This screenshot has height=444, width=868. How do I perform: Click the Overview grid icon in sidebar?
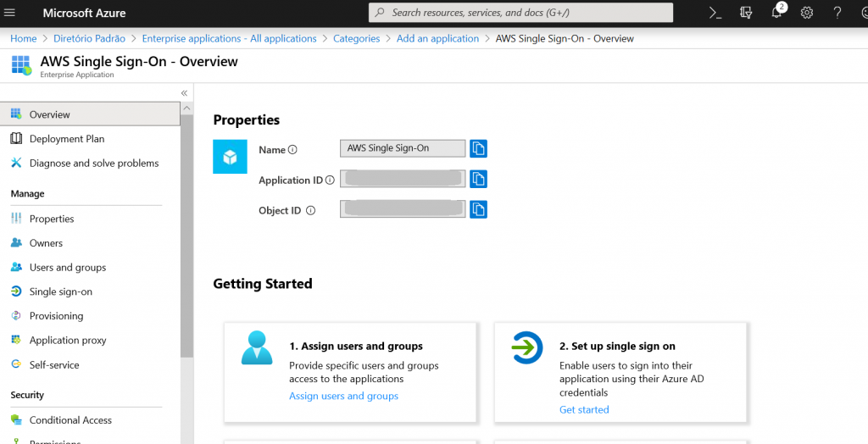coord(16,114)
